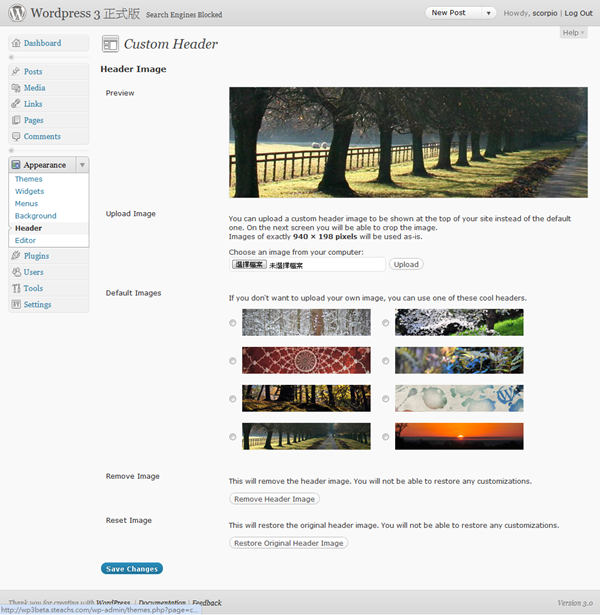Click the large header preview image

click(x=408, y=142)
